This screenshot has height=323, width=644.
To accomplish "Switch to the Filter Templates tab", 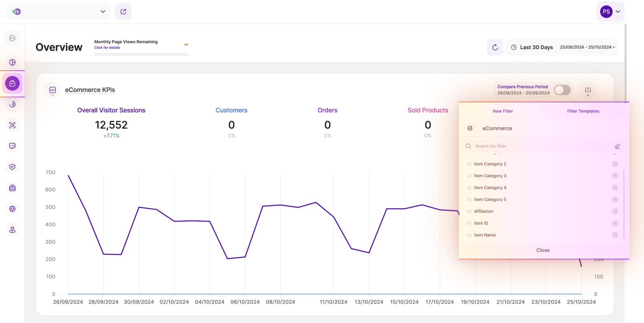I will tap(583, 111).
